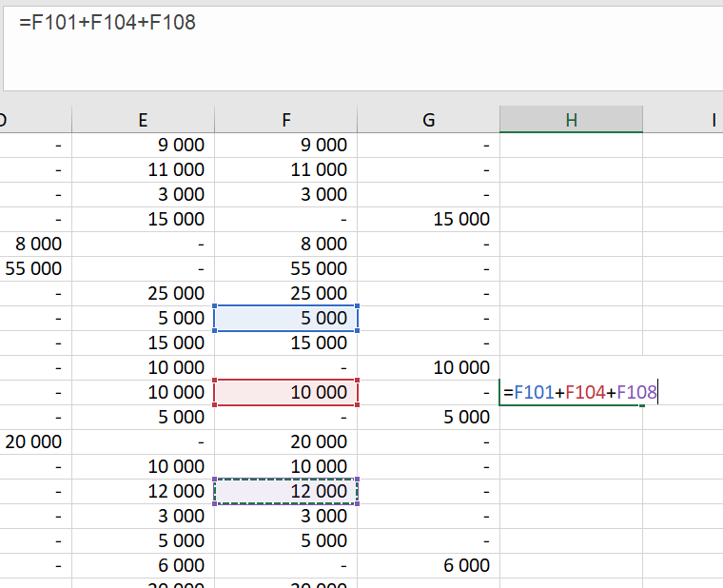Click column H cell beside G's 15 000

pyautogui.click(x=572, y=219)
